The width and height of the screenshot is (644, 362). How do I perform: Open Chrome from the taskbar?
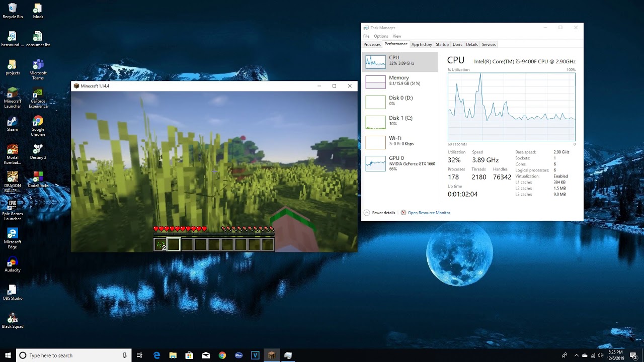click(222, 355)
